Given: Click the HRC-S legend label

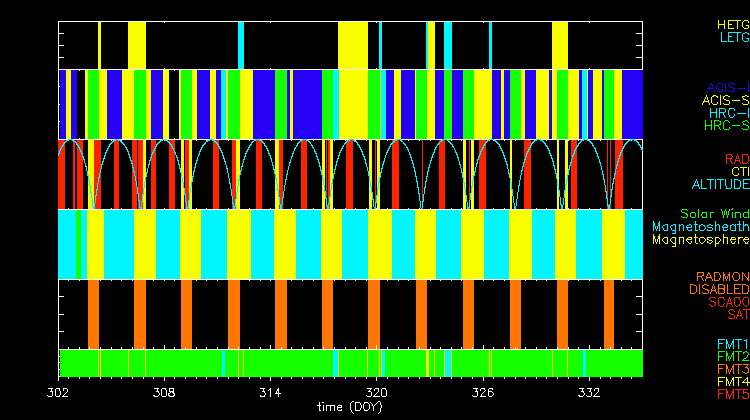Looking at the screenshot, I should tap(726, 126).
